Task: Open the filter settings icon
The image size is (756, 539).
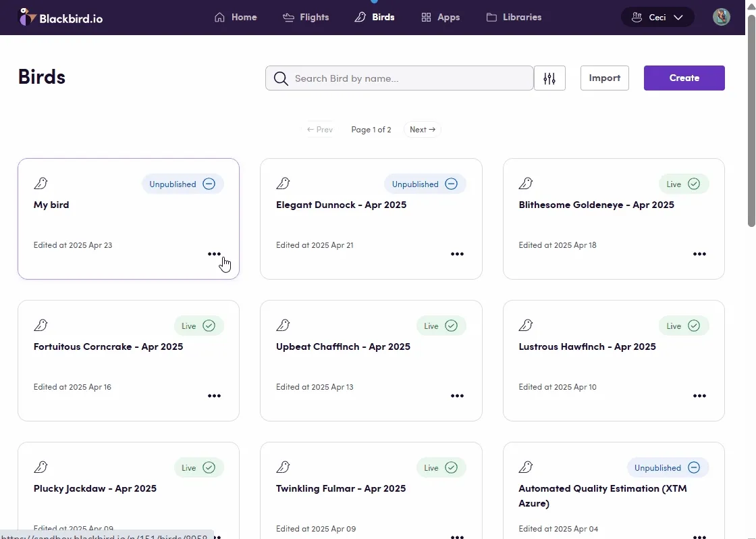Action: pos(549,78)
